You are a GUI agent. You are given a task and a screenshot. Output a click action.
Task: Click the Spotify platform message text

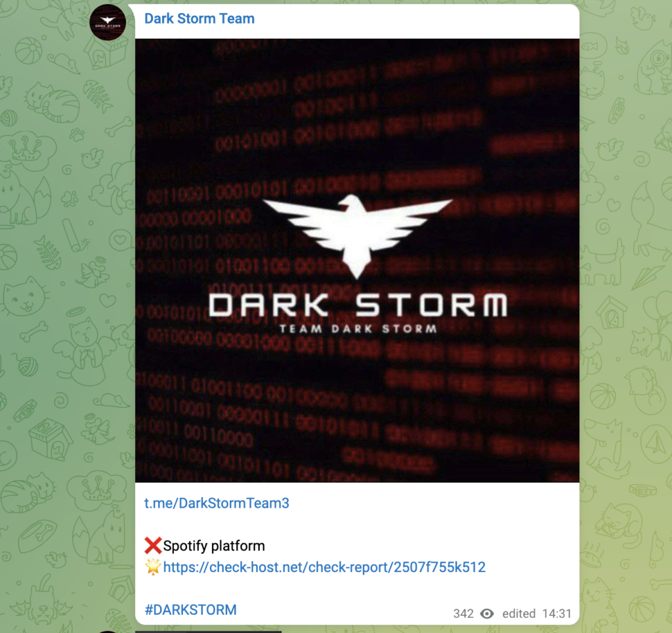(214, 546)
